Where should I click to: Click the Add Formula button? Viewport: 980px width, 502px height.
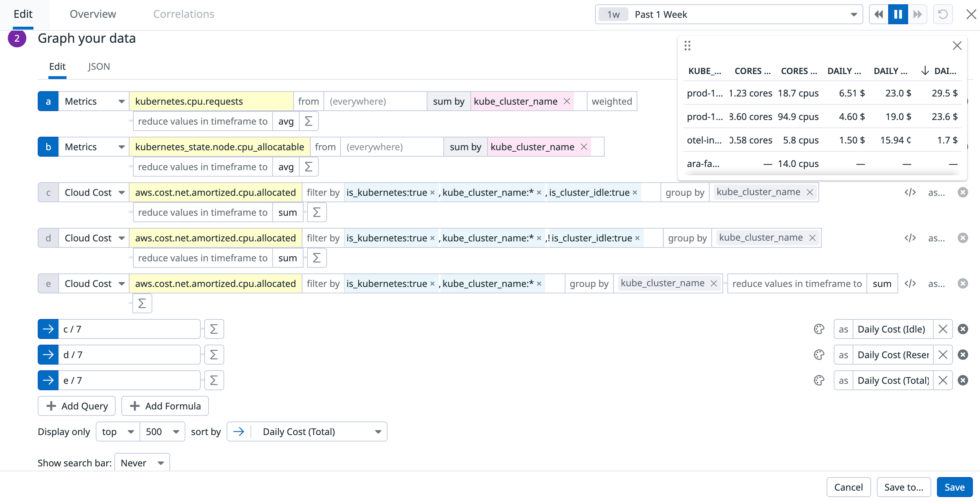click(165, 406)
